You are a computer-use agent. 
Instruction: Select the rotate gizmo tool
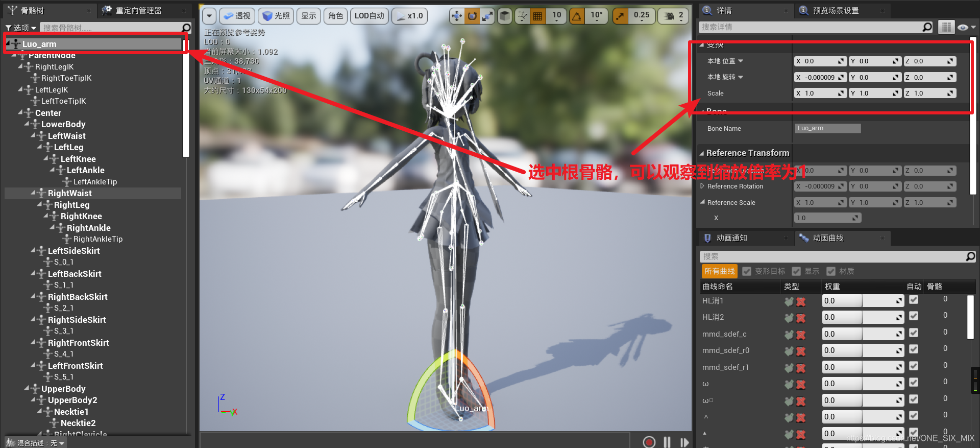click(472, 16)
